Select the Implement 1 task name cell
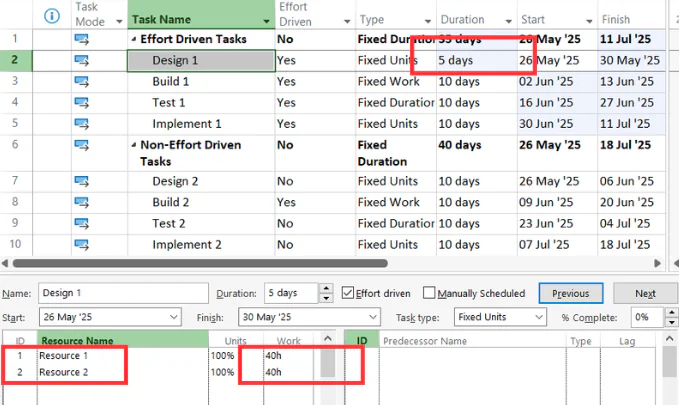 (x=201, y=124)
